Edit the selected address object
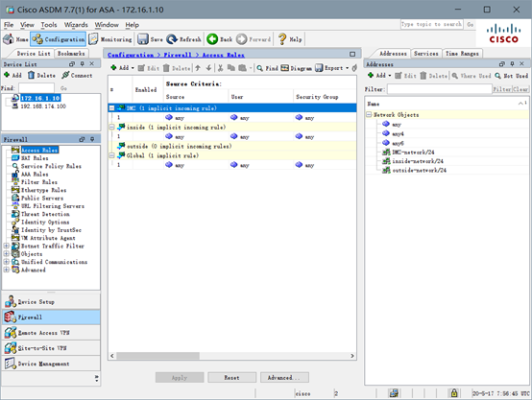532x400 pixels. [405, 76]
